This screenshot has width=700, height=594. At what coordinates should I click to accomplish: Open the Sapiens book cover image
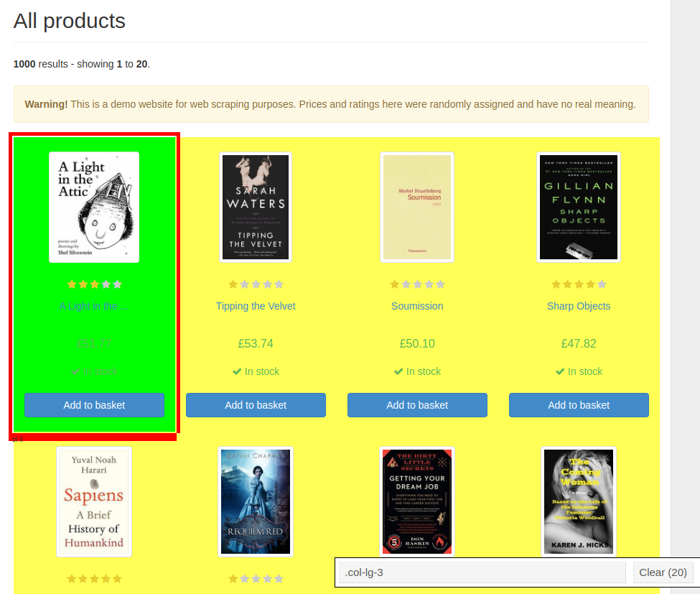(94, 501)
